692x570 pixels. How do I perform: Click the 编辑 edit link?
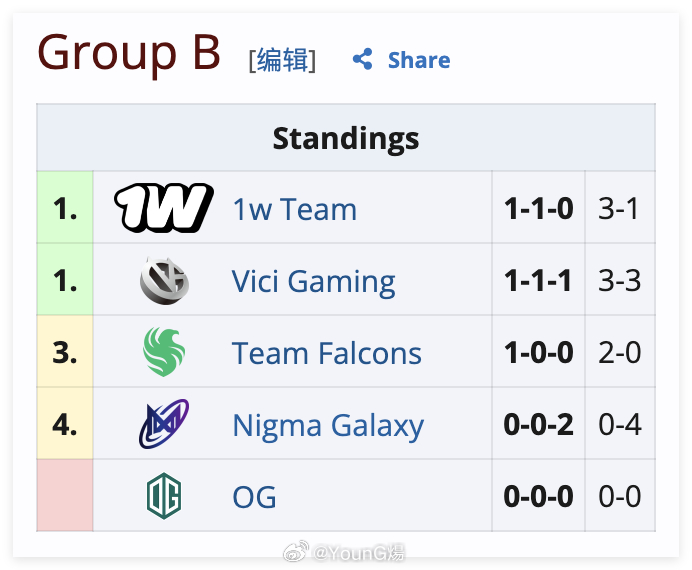pyautogui.click(x=282, y=60)
